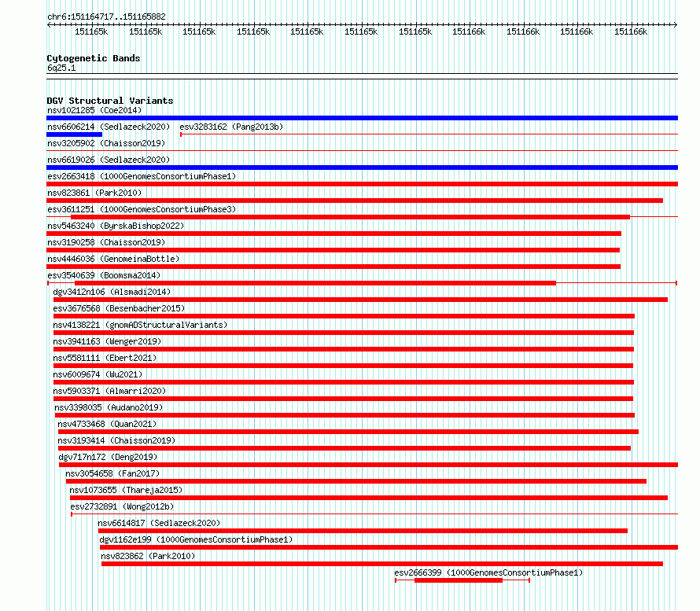Click the DGV Structural Variants track title
This screenshot has height=611, width=700.
click(110, 101)
